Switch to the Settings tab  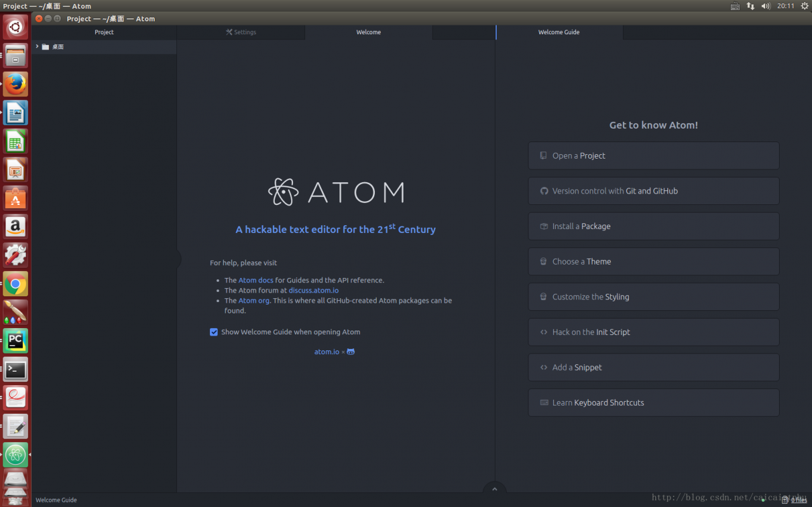coord(240,32)
